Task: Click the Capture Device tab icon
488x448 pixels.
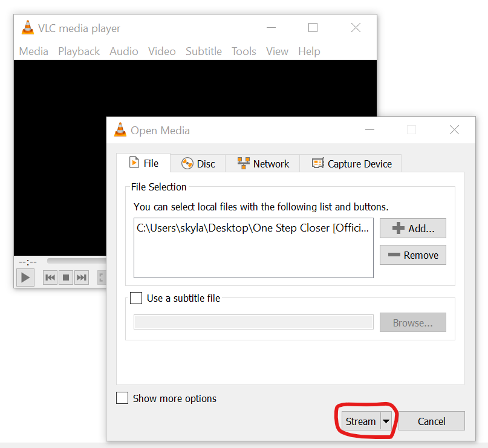Action: coord(318,163)
